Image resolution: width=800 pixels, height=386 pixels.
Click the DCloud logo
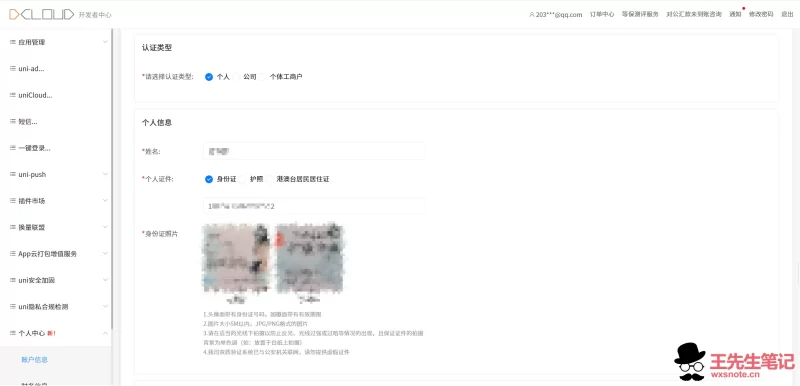coord(41,14)
